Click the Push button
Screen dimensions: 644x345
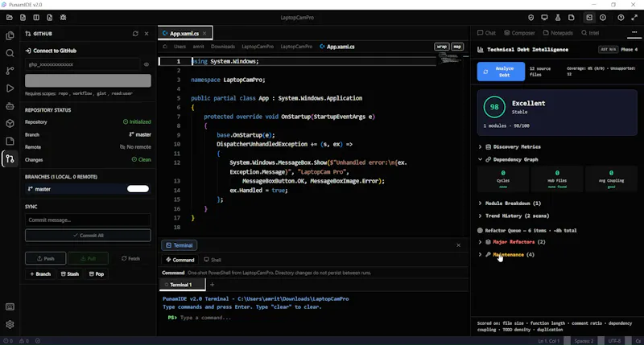click(45, 258)
